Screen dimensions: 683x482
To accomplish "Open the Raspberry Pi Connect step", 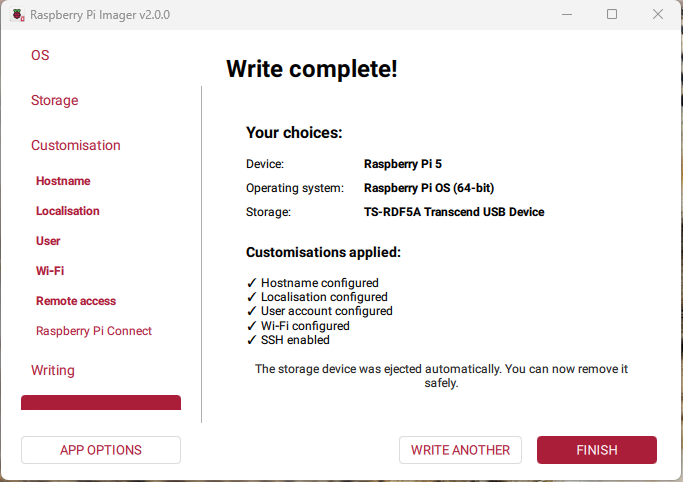I will [x=94, y=331].
